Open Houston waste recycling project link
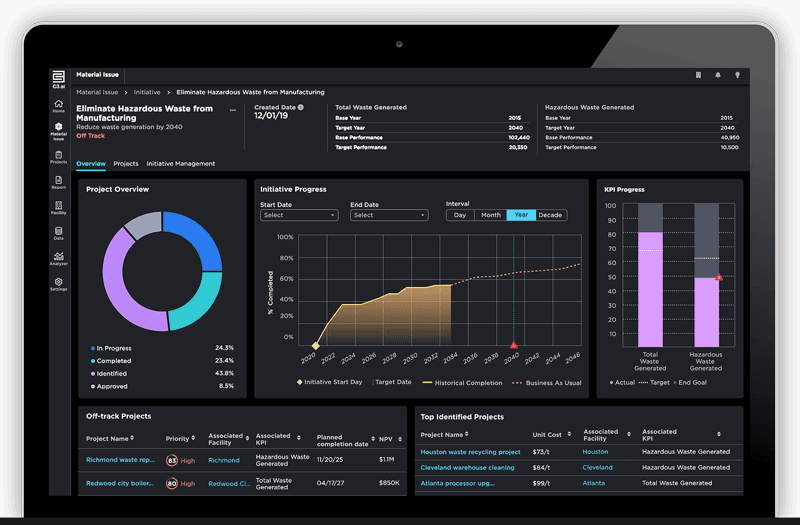 tap(470, 452)
